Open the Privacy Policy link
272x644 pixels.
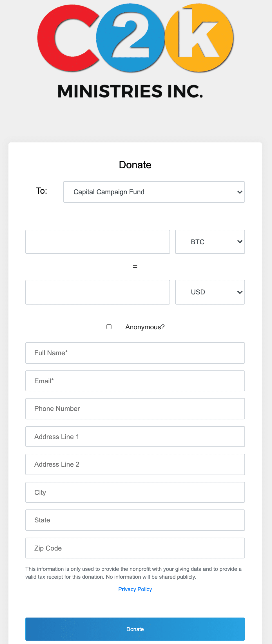pyautogui.click(x=135, y=589)
